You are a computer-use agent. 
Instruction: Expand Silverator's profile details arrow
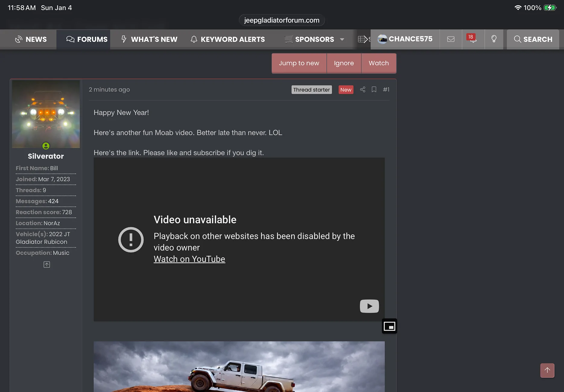click(x=46, y=264)
